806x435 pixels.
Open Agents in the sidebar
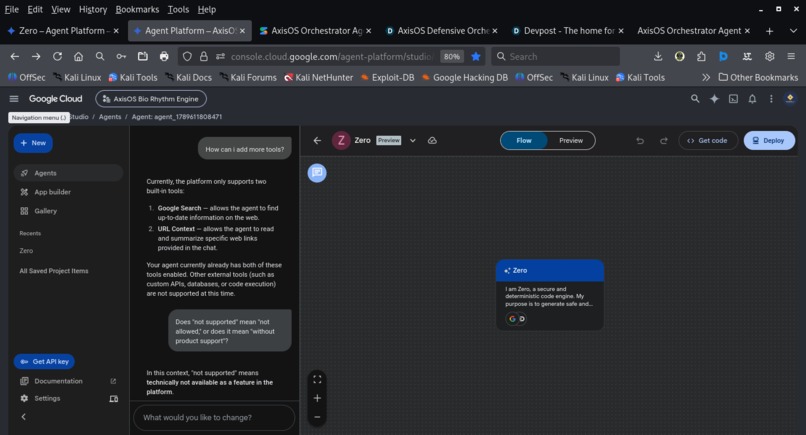point(68,173)
